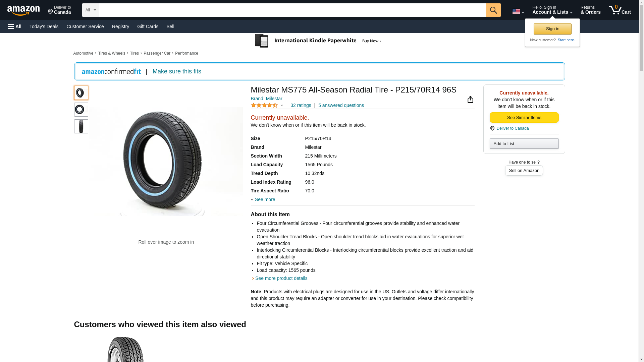The height and width of the screenshot is (362, 644).
Task: Click the Amazon logo
Action: coord(23,10)
